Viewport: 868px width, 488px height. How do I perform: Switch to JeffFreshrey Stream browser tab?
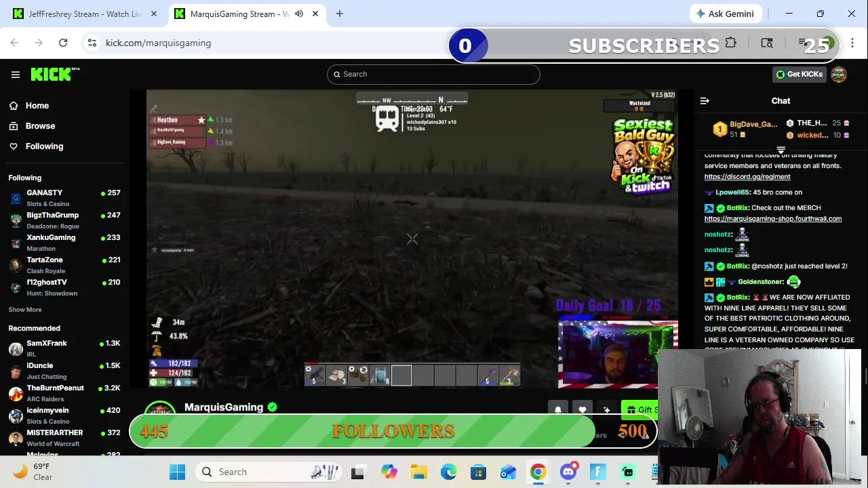85,14
